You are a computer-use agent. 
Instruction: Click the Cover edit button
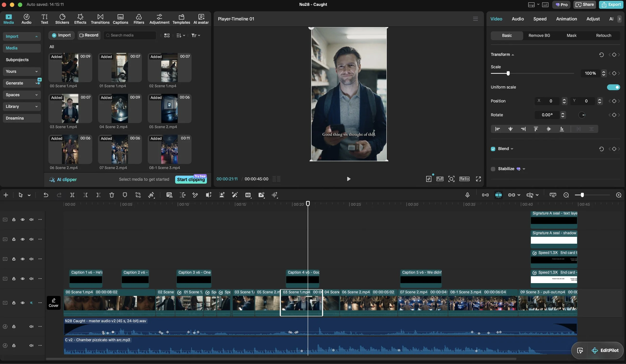pyautogui.click(x=54, y=303)
